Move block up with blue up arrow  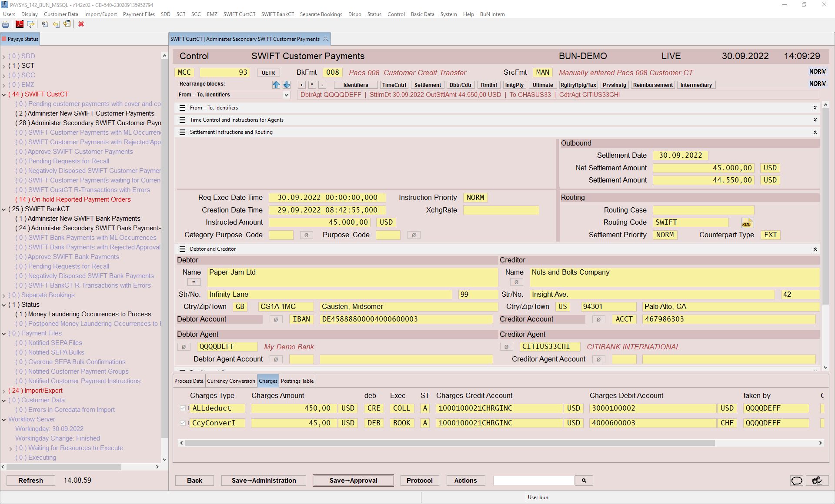click(276, 85)
